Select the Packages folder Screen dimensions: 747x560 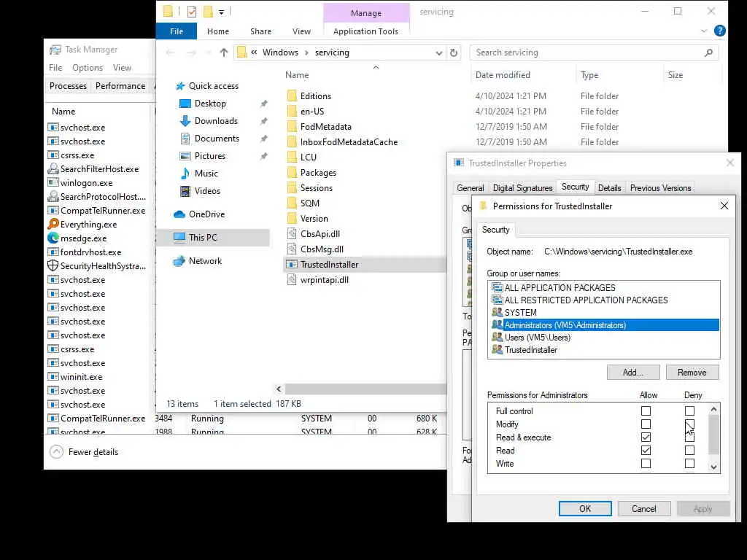318,173
